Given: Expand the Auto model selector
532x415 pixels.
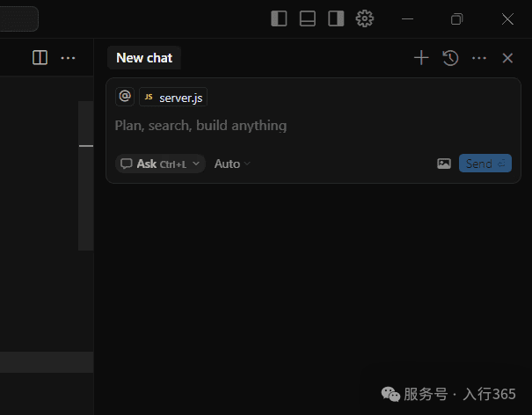Looking at the screenshot, I should 232,164.
